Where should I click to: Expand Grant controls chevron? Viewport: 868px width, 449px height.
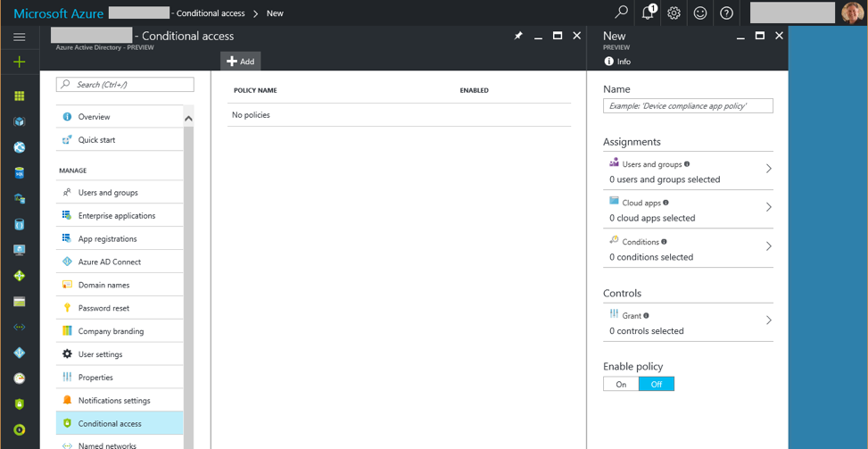(x=768, y=320)
